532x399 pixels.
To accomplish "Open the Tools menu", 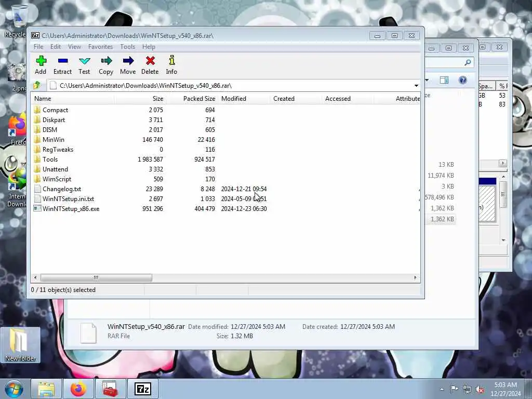I will click(128, 47).
